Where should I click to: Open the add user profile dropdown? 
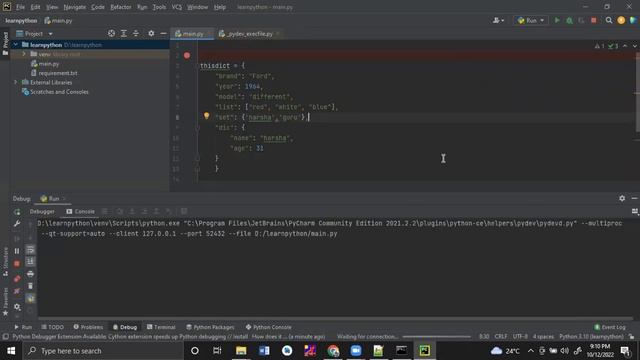498,20
